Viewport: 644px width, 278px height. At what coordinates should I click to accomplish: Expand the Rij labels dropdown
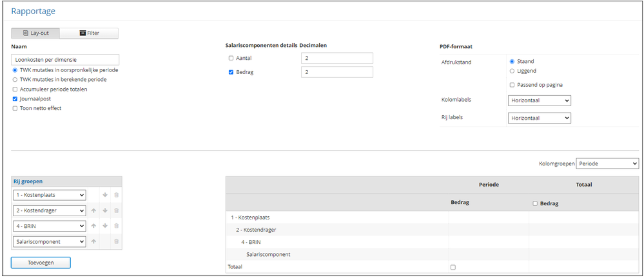539,118
